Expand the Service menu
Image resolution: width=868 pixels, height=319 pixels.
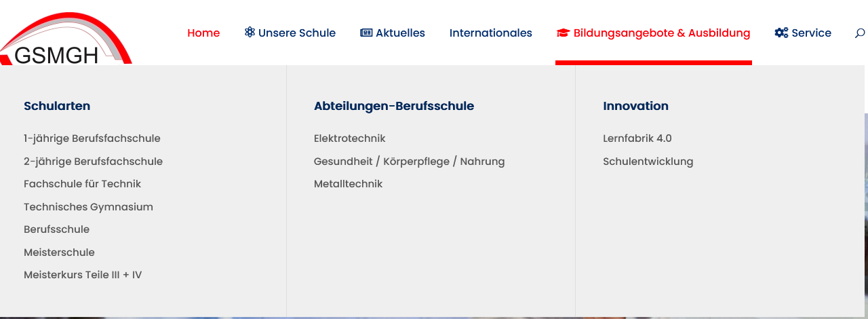coord(811,33)
